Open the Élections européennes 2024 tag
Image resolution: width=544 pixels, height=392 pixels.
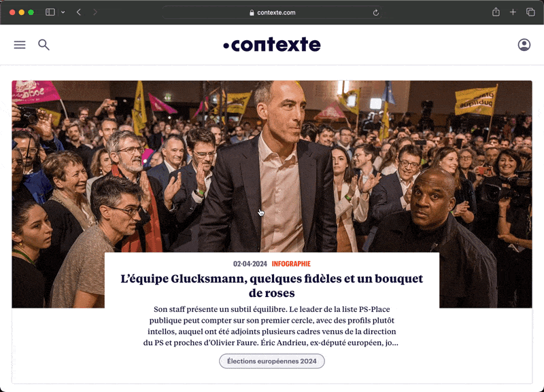[272, 361]
